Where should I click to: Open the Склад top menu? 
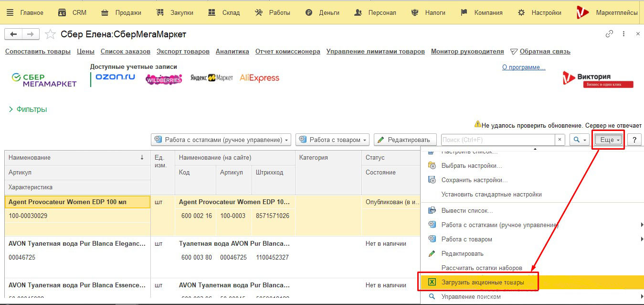(224, 12)
